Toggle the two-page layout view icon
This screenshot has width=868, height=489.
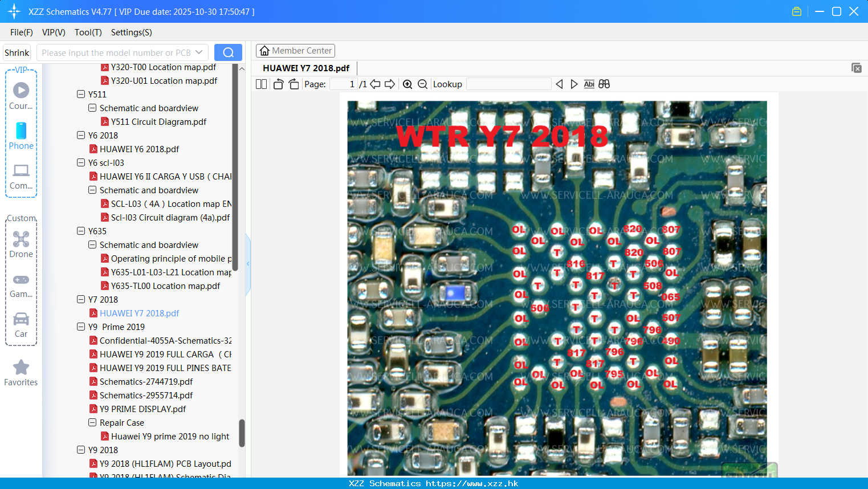261,84
